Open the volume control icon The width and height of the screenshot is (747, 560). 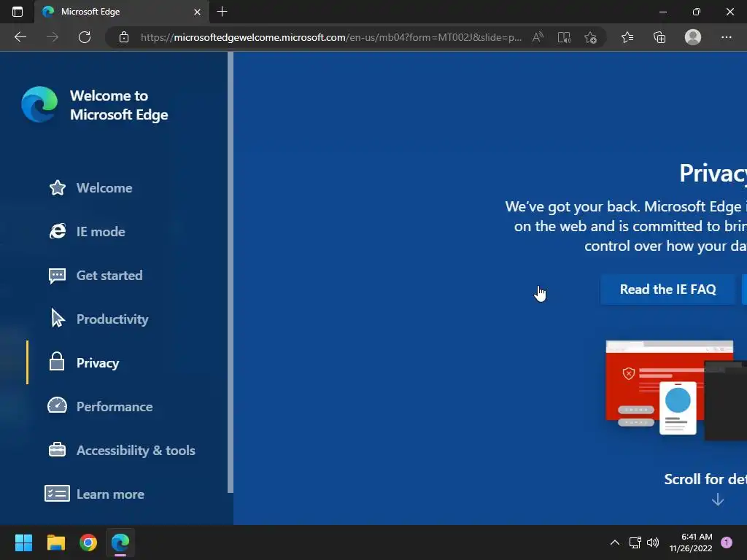(x=653, y=542)
